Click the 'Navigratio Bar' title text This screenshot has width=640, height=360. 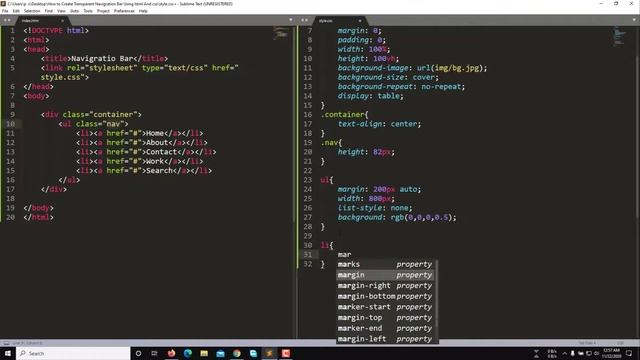click(102, 58)
